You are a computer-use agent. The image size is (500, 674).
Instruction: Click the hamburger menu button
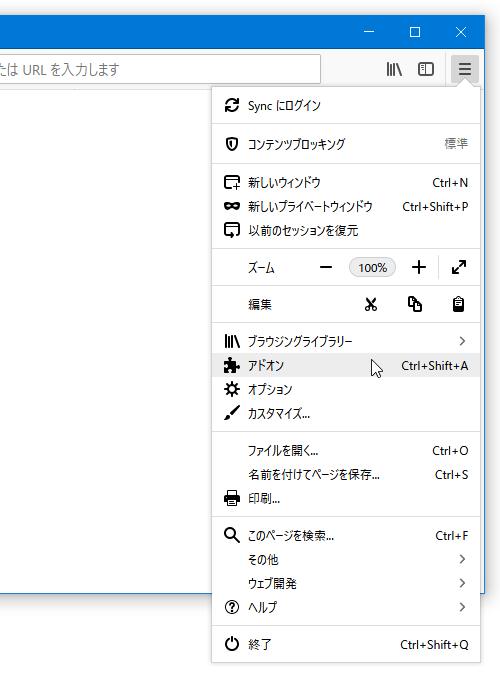point(464,69)
